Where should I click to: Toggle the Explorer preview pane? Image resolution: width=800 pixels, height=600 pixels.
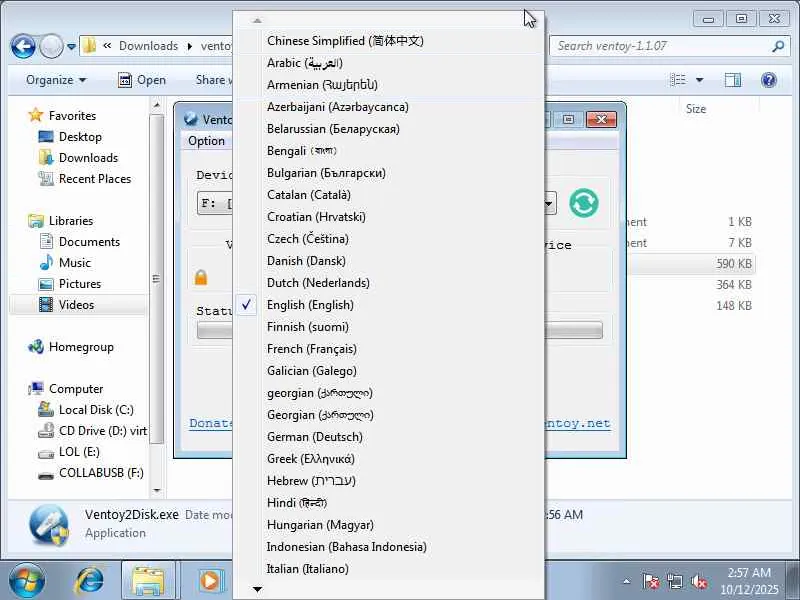(x=733, y=80)
